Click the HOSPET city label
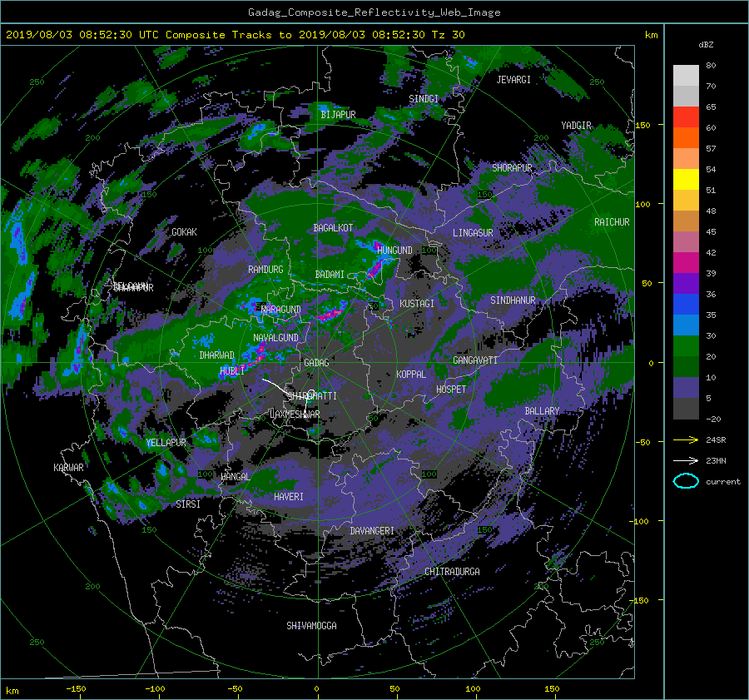The image size is (749, 700). [451, 390]
